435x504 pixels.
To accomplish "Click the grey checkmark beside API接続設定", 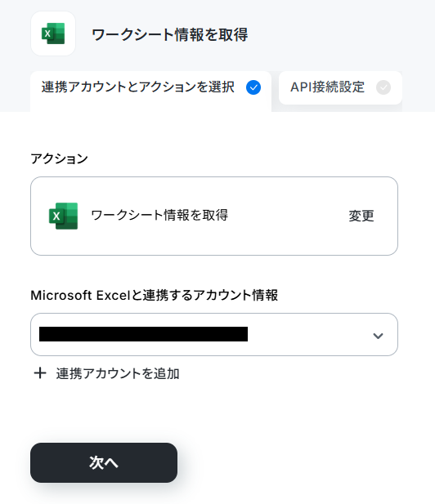I will pos(383,87).
